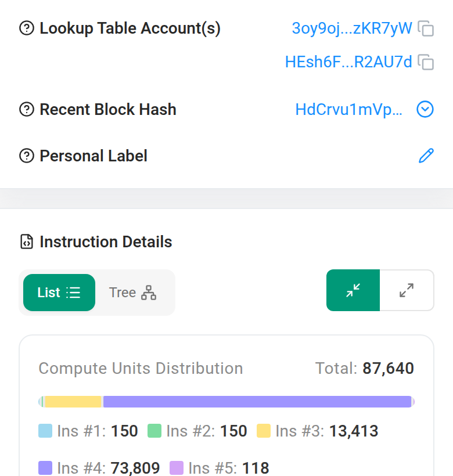Click the Instruction Details heading
This screenshot has width=453, height=476.
coord(106,241)
